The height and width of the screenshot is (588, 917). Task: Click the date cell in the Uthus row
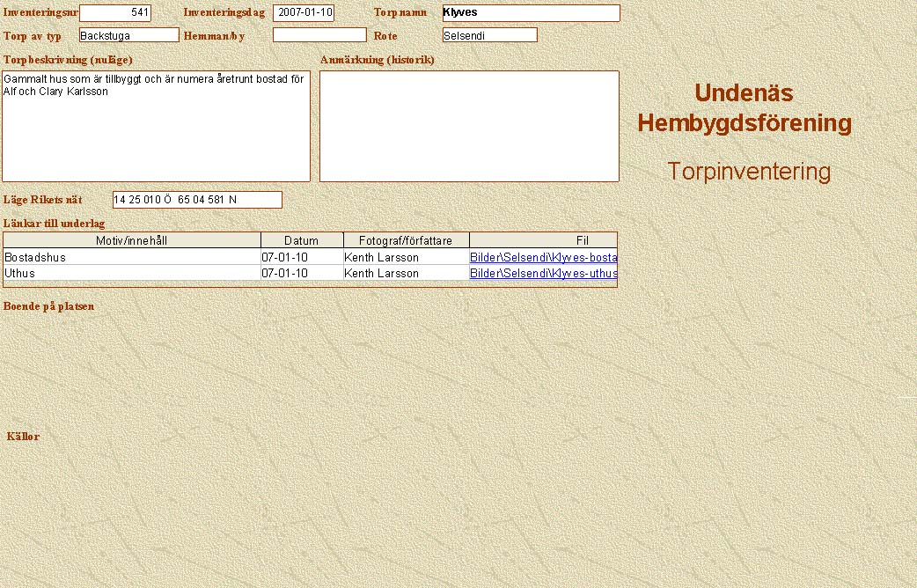point(302,274)
